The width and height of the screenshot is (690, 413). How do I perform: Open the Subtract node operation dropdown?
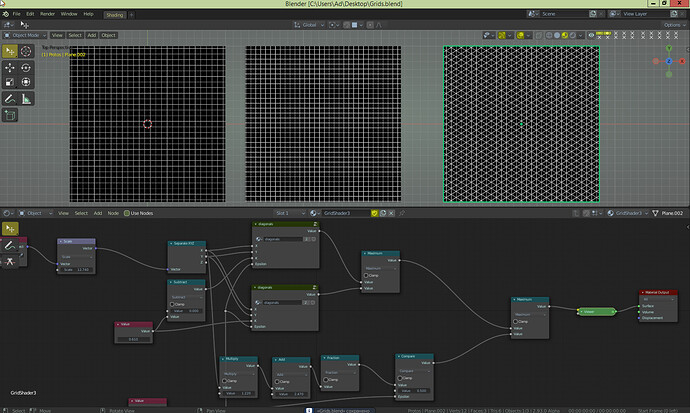tap(186, 297)
